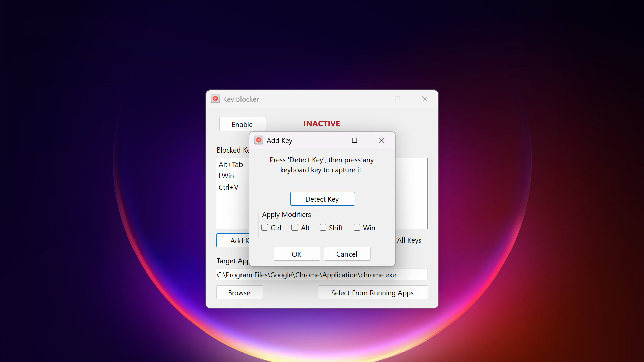Confirm the new key with OK
This screenshot has width=644, height=362.
[x=297, y=254]
